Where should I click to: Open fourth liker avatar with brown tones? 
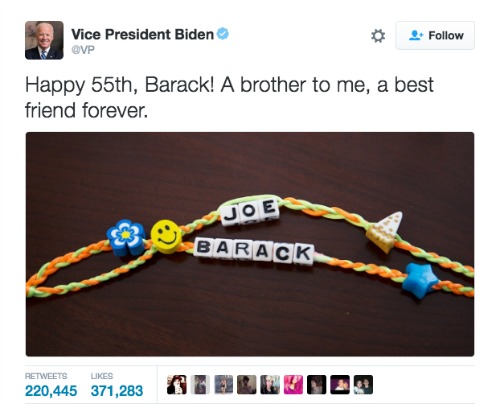(247, 385)
